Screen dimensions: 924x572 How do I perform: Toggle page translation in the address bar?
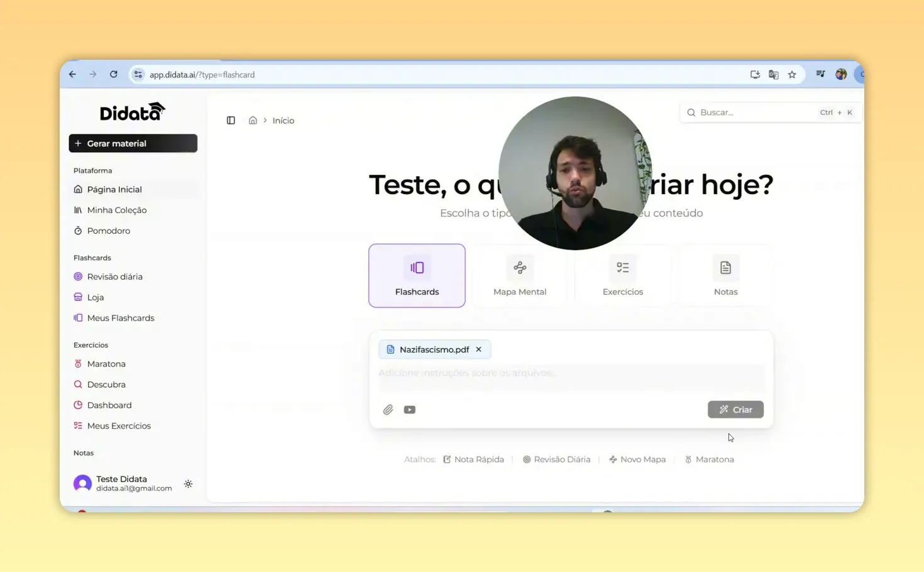pos(773,74)
